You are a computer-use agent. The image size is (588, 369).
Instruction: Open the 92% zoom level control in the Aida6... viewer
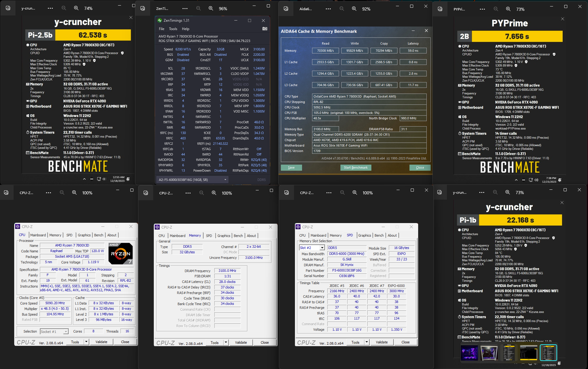[x=366, y=9]
